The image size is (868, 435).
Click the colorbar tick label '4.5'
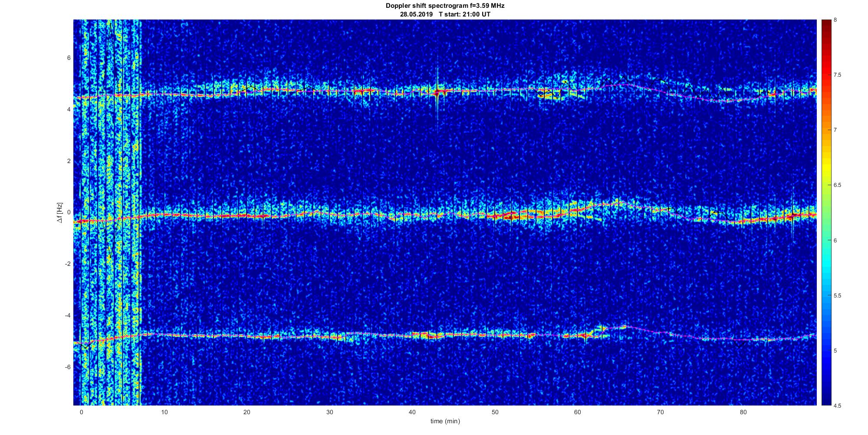coord(837,406)
